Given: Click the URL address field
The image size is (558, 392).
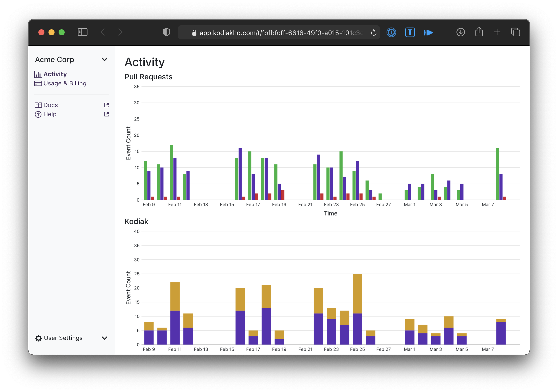Looking at the screenshot, I should click(278, 33).
